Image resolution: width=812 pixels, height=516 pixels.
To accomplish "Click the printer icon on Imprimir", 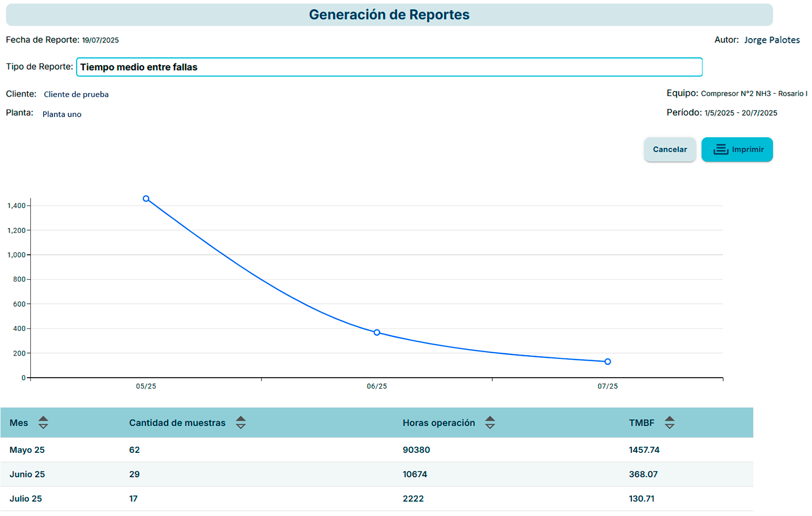I will (721, 150).
